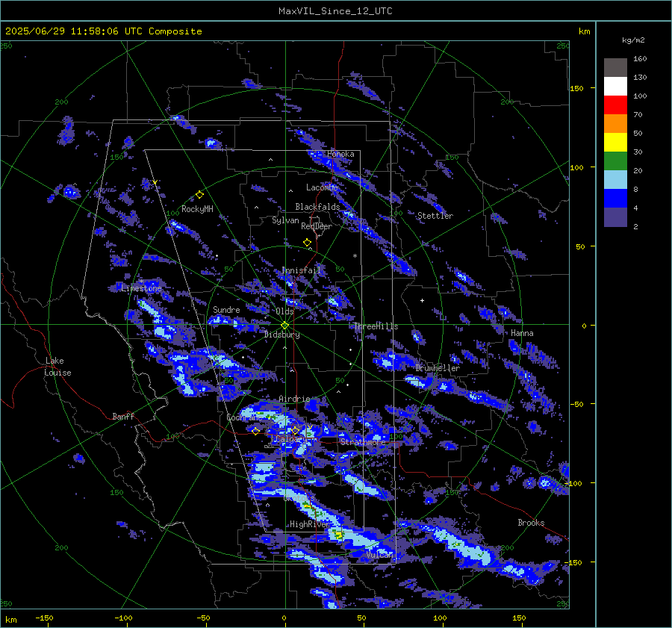Viewport: 672px width, 628px height.
Task: Click the Cochrane label
Action: (244, 417)
